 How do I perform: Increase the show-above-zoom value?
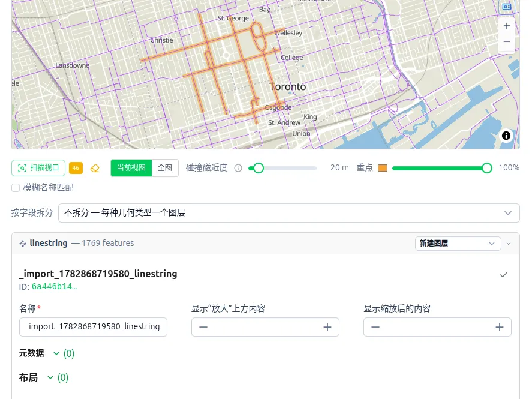coord(327,327)
